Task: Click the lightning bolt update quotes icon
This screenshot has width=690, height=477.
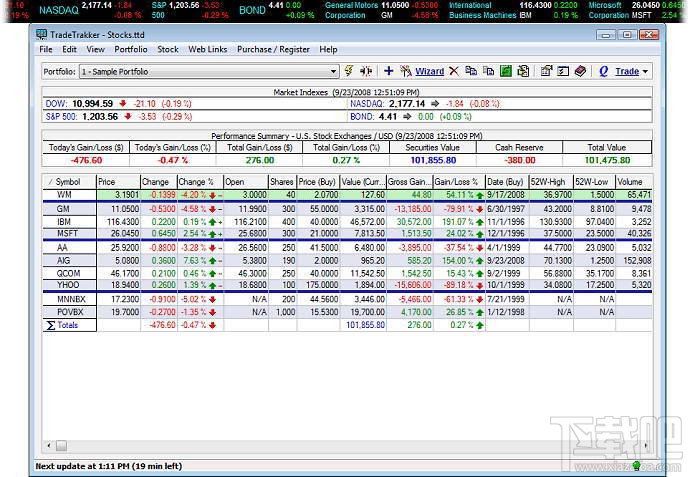Action: (x=349, y=71)
